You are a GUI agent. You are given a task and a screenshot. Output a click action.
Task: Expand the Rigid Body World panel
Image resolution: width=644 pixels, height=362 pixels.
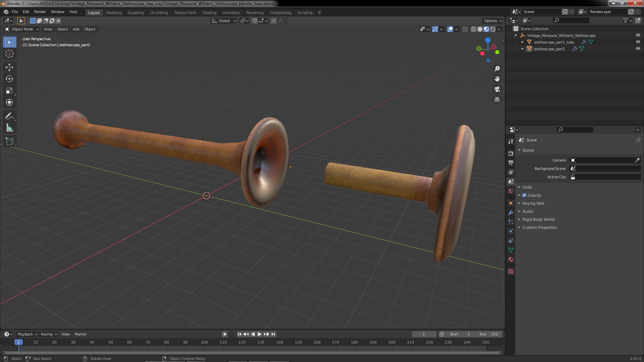(538, 219)
